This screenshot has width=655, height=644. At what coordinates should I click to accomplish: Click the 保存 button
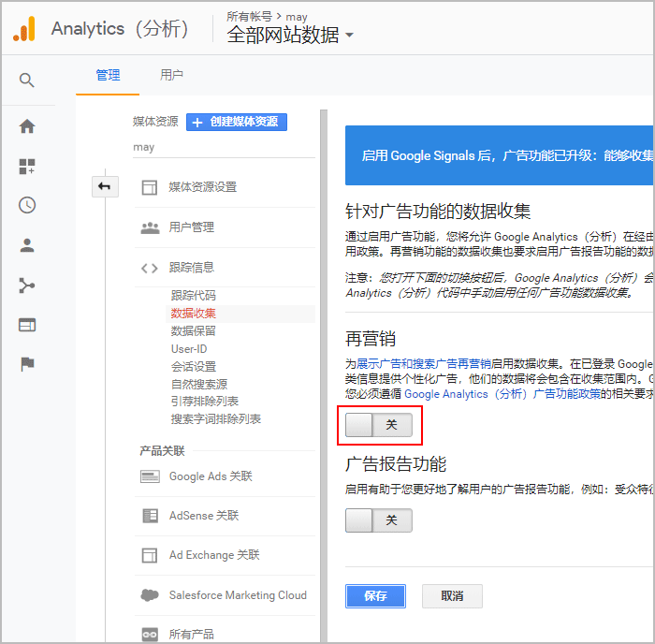(x=375, y=596)
